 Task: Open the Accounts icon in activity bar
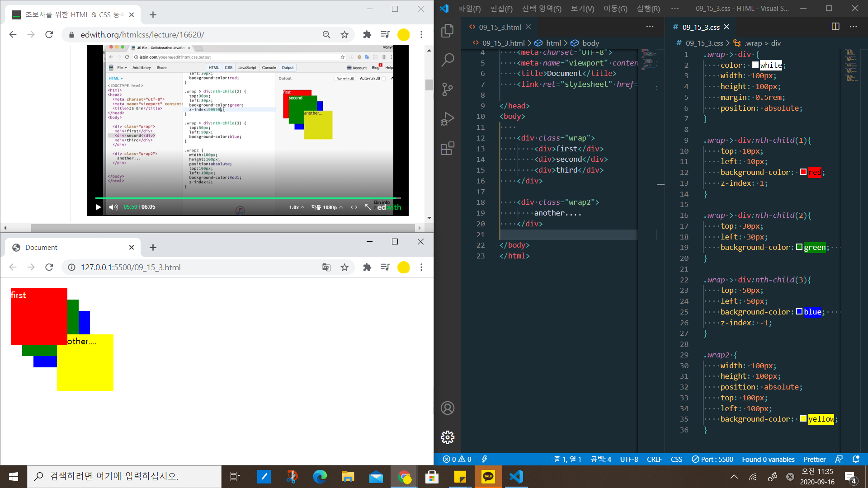(448, 408)
